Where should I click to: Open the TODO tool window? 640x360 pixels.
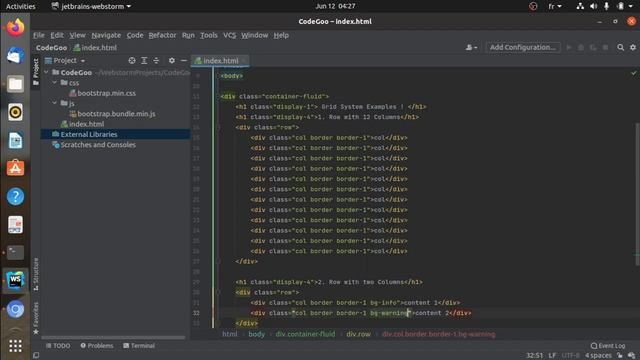pos(58,345)
